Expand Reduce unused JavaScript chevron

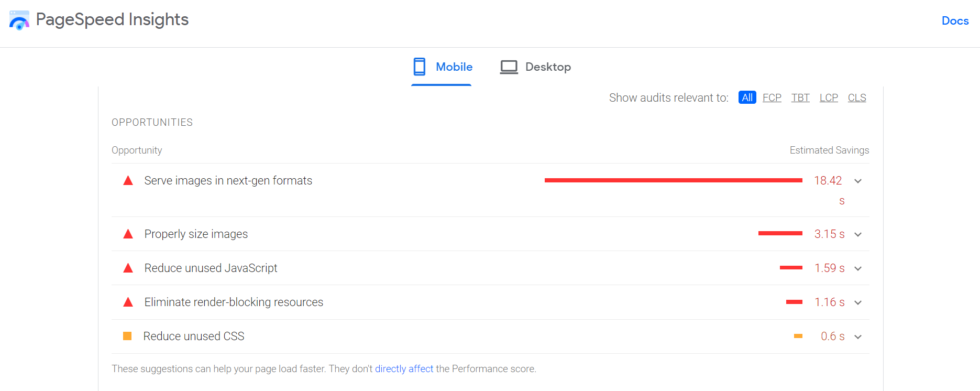858,268
